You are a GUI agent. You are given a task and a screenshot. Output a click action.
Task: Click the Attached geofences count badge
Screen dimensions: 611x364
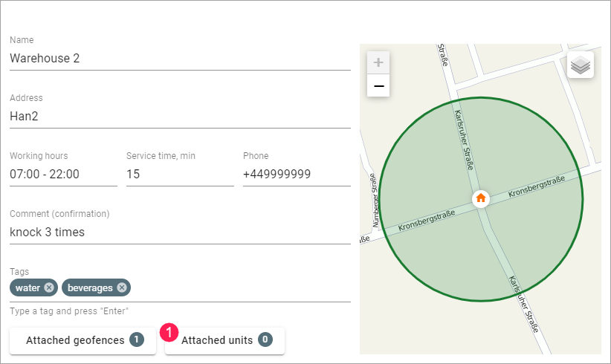click(136, 340)
